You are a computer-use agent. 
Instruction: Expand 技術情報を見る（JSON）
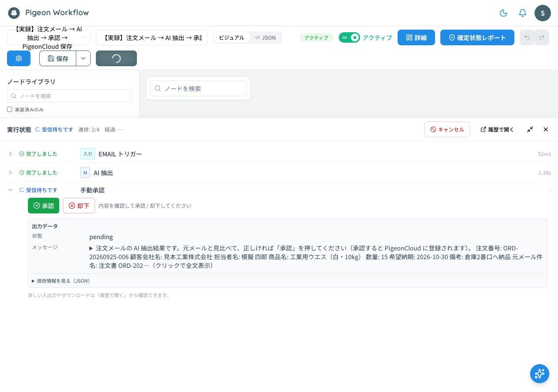tap(61, 281)
